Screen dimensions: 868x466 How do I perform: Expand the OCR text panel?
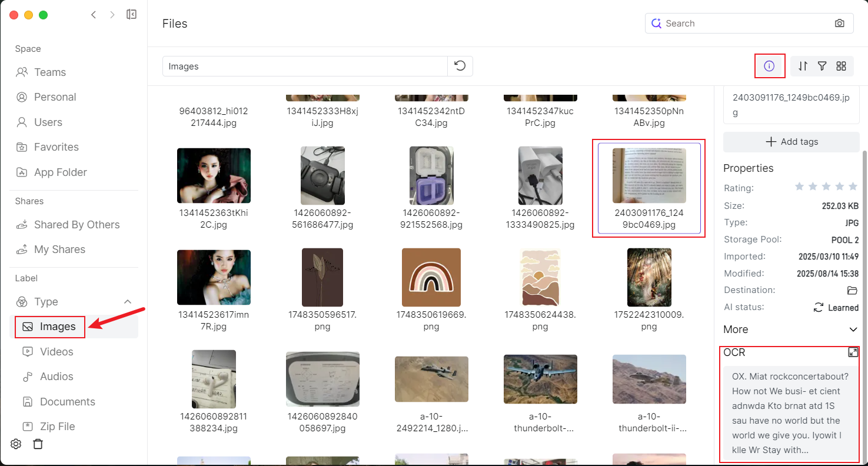coord(853,352)
